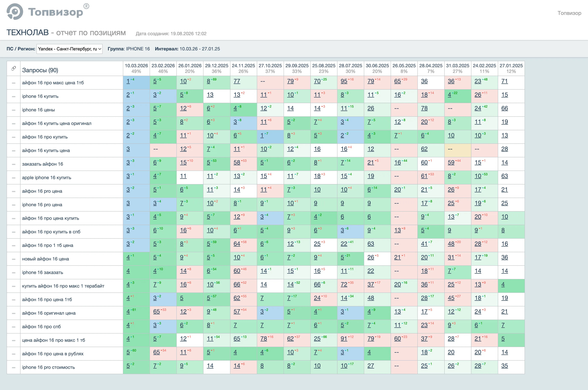Open айфон 16 pro цена position under 26.05.2025
Screen dimensions: 588x390
[x=398, y=190]
